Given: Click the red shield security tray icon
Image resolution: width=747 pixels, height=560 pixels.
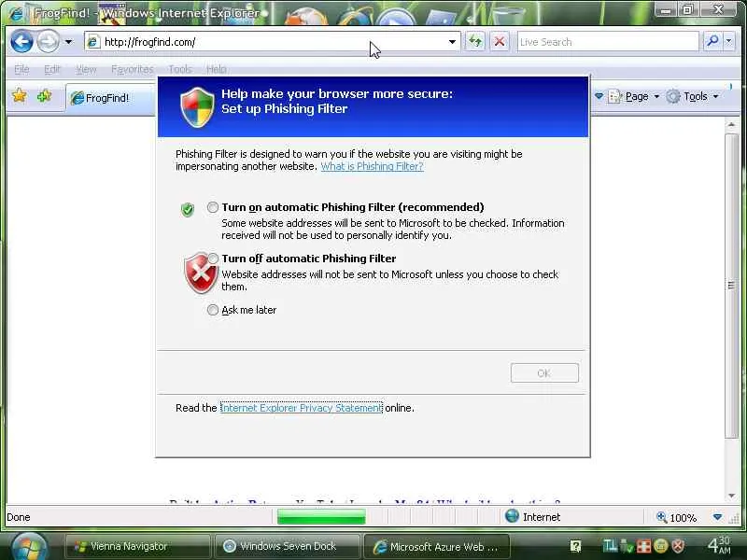Looking at the screenshot, I should coord(678,545).
